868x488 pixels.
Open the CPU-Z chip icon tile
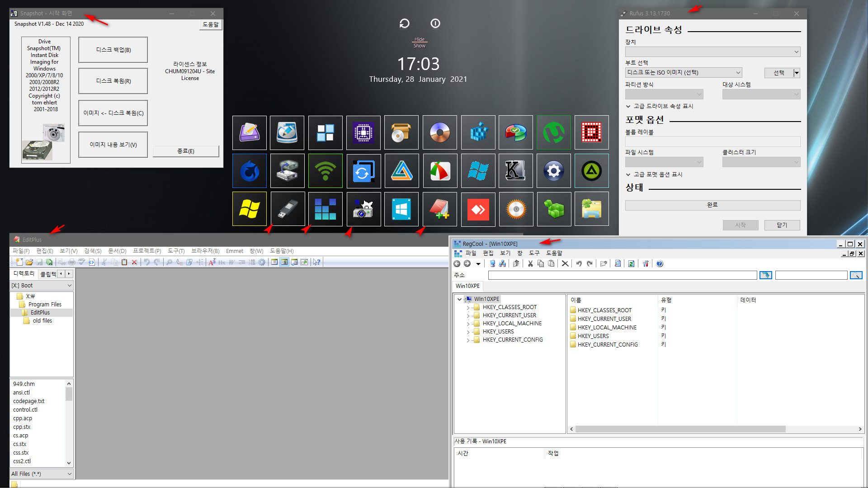click(x=363, y=132)
